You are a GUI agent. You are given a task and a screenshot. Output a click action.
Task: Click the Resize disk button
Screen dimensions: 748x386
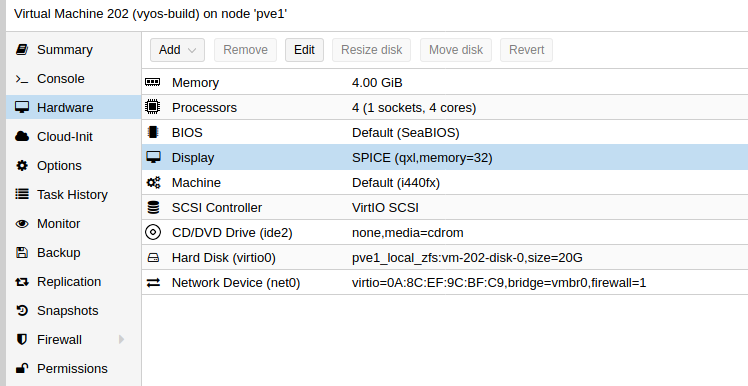click(x=372, y=50)
